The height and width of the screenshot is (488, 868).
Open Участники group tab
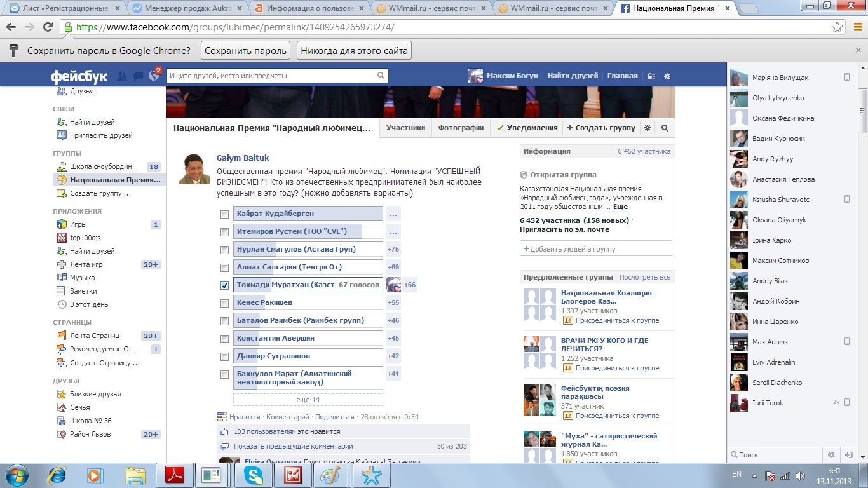click(x=405, y=128)
